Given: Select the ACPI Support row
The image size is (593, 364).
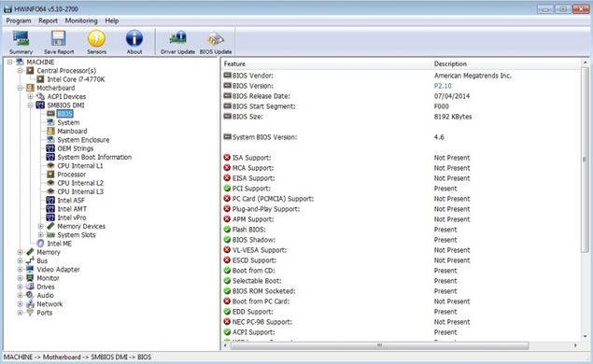Looking at the screenshot, I should 401,332.
